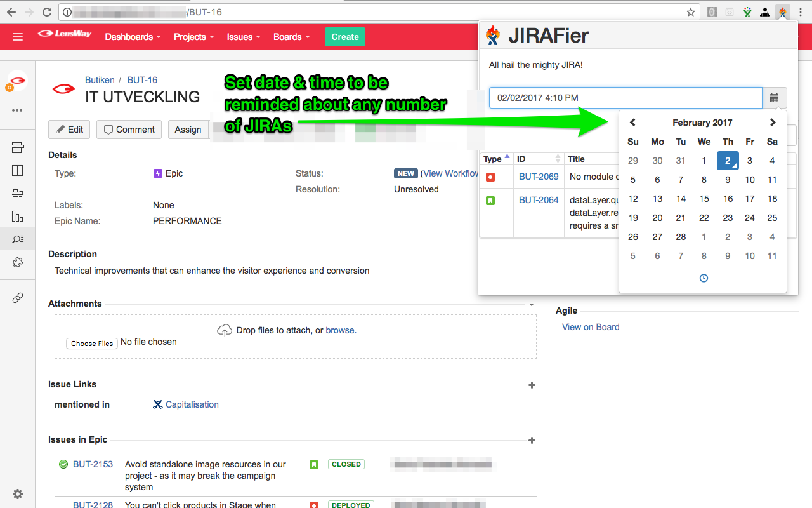Open the Releases ship icon in the sidebar
The width and height of the screenshot is (812, 508).
(18, 193)
